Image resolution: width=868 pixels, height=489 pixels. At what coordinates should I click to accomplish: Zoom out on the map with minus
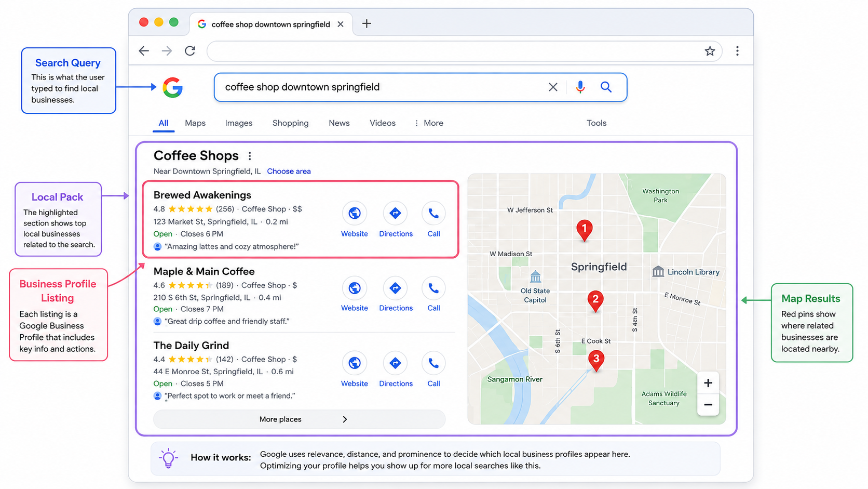tap(708, 405)
